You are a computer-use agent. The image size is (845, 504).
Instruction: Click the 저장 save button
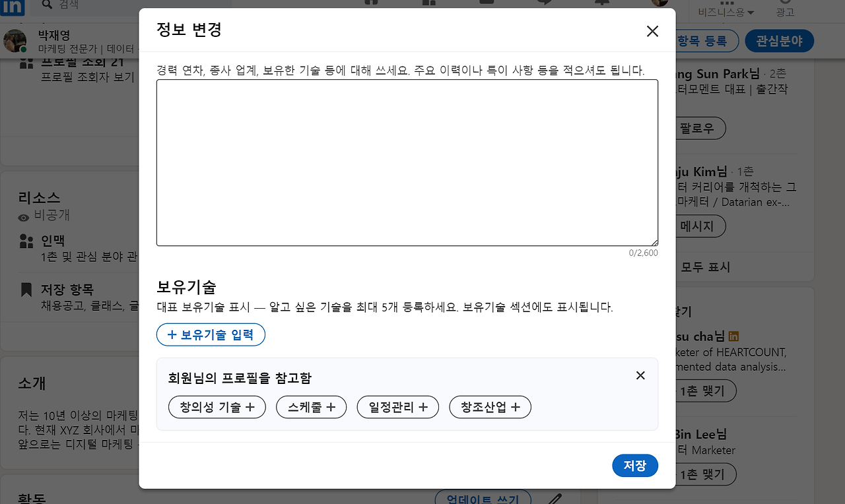click(x=634, y=465)
